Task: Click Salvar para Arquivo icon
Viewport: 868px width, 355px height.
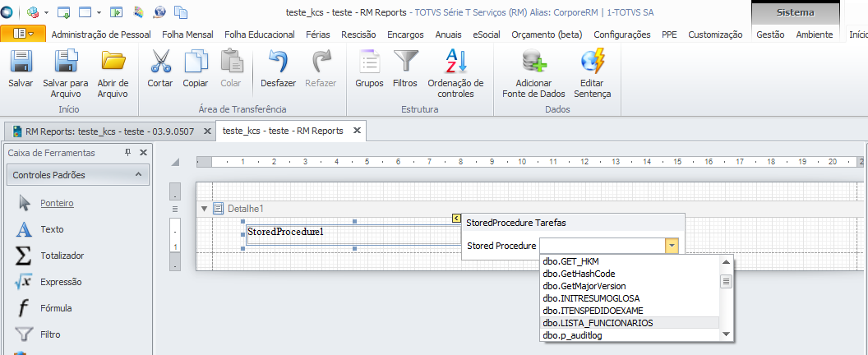Action: 65,61
